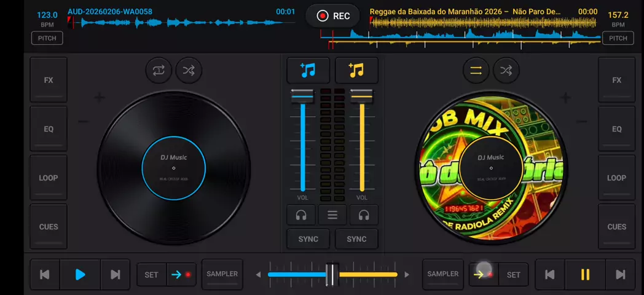Screen dimensions: 644x295
Task: Click the right deck shuffle icon
Action: (506, 71)
